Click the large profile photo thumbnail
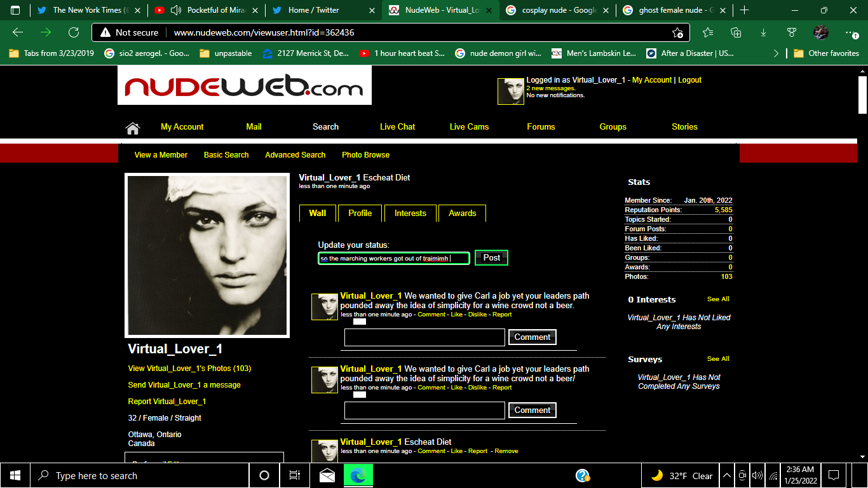 coord(207,255)
